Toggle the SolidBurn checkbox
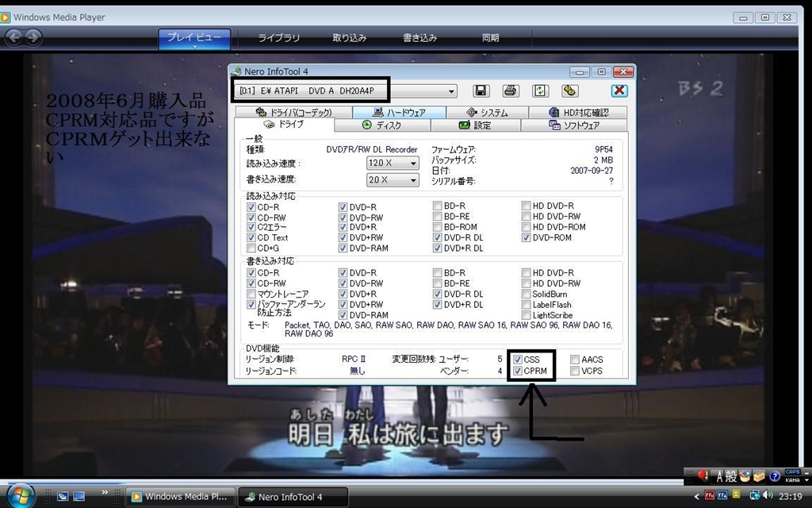Screen dimensions: 812x508 (527, 294)
